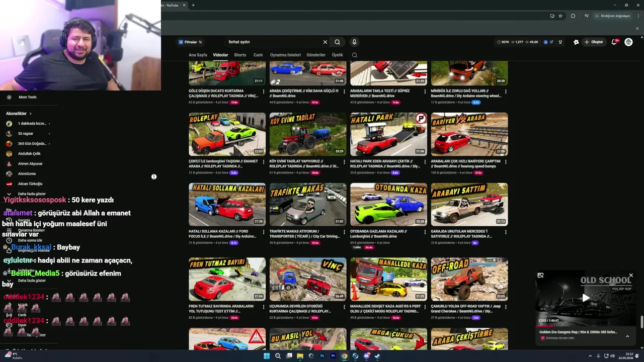
Task: Open the FREN TUTMAZ BAYIRI video thumbnail
Action: click(x=227, y=280)
